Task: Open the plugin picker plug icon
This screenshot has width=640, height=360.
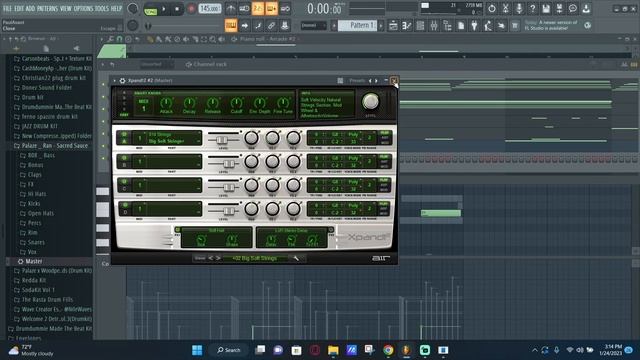Action: [x=474, y=26]
